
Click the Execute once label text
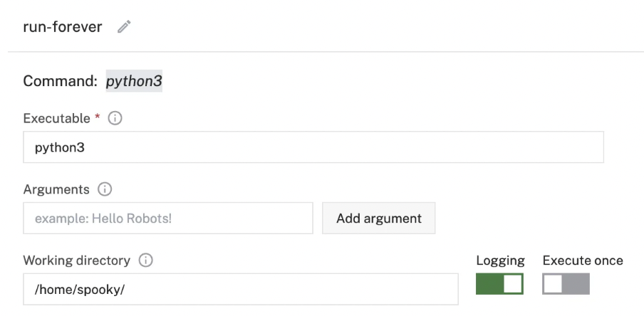coord(583,260)
